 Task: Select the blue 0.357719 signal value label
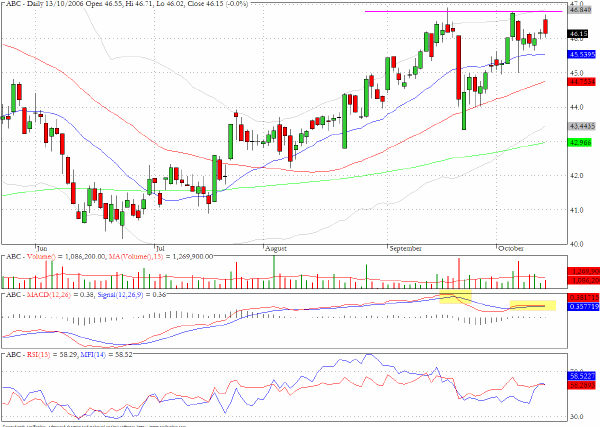[x=584, y=306]
